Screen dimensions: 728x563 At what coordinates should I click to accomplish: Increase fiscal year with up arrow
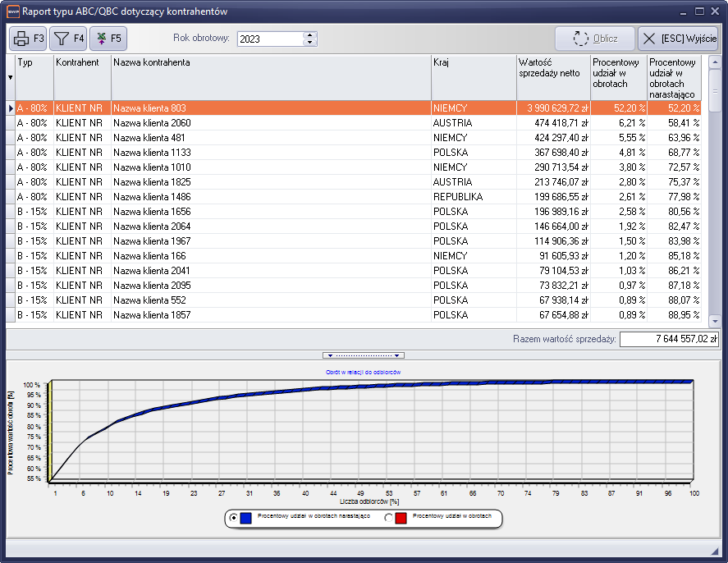pos(309,35)
